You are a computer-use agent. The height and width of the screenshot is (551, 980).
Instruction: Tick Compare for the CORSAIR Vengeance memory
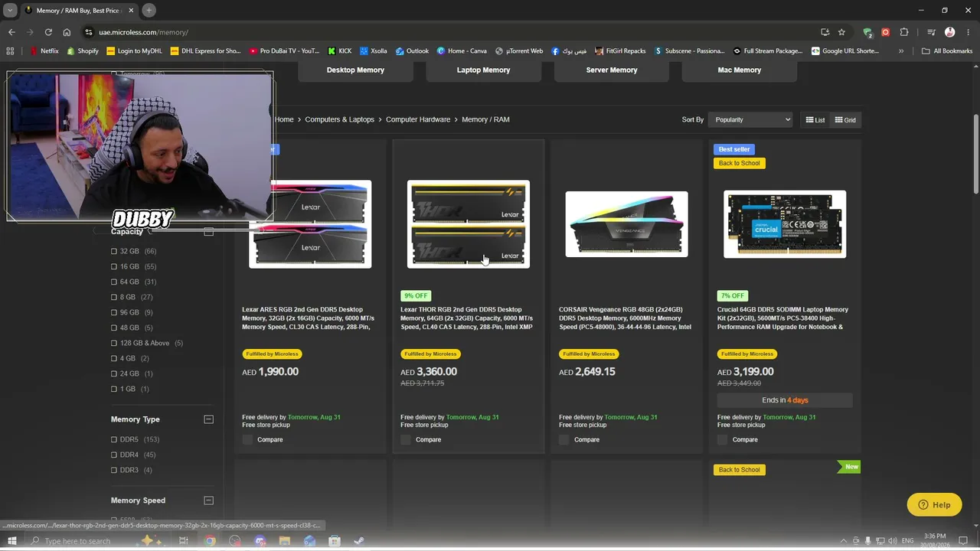coord(564,439)
